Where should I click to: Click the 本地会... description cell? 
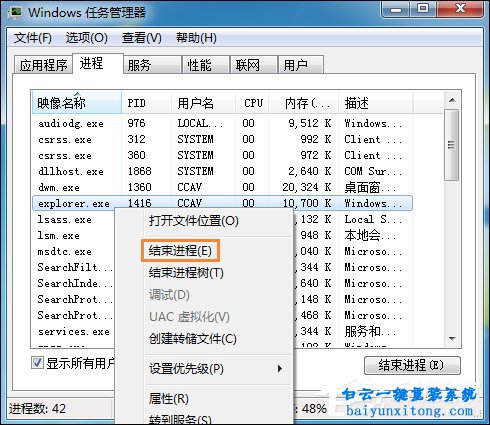(x=370, y=235)
